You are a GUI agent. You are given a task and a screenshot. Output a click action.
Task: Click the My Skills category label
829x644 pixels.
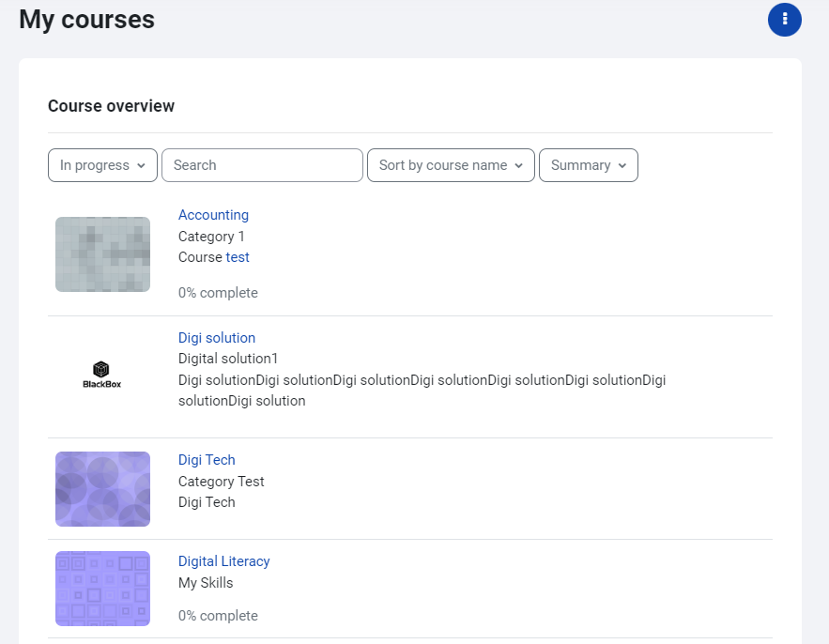206,583
